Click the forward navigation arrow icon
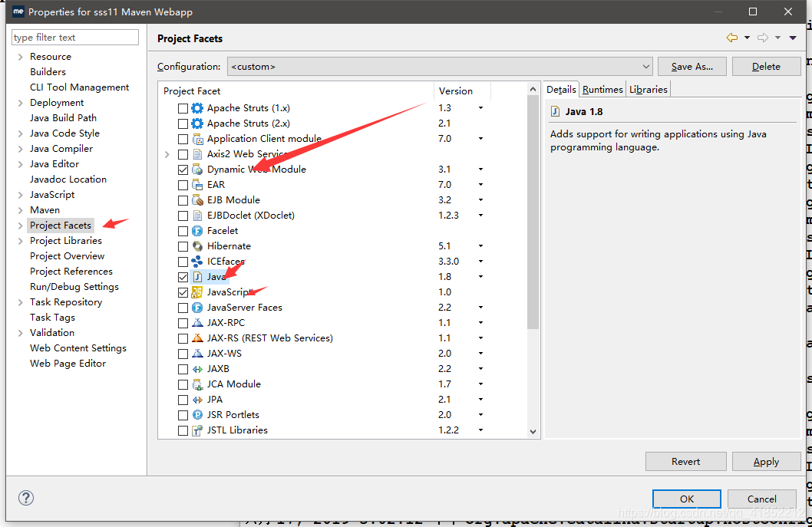This screenshot has width=812, height=527. tap(763, 38)
